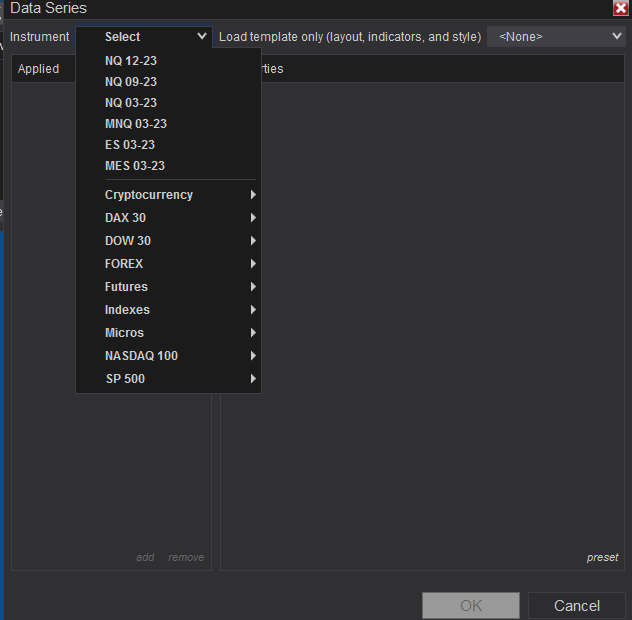
Task: Open the SP 500 submenu
Action: point(168,379)
